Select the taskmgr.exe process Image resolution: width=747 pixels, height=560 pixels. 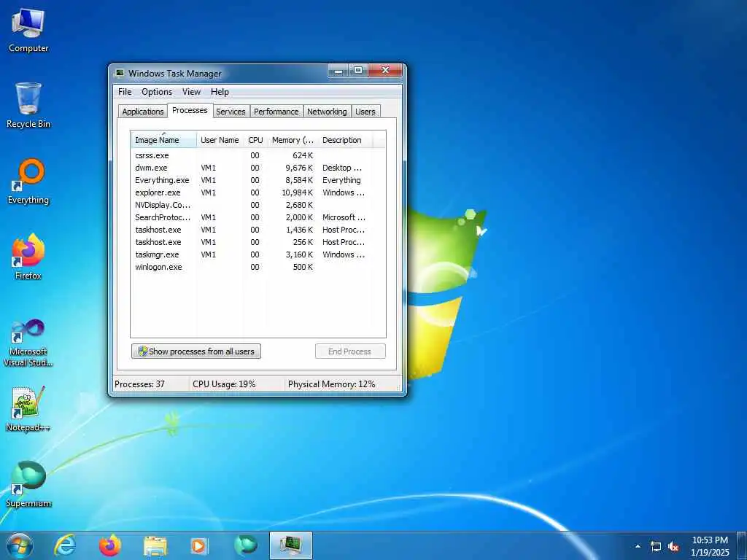pyautogui.click(x=258, y=254)
